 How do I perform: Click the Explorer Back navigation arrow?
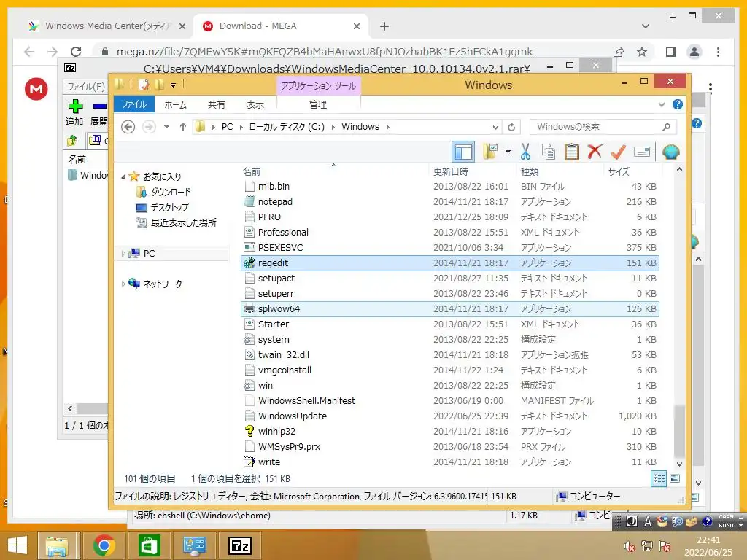[128, 127]
